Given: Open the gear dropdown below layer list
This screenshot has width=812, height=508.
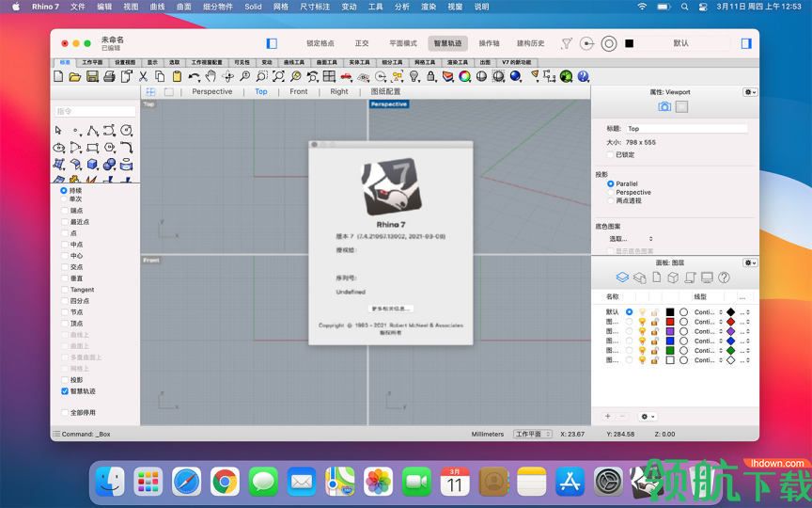Looking at the screenshot, I should click(648, 416).
